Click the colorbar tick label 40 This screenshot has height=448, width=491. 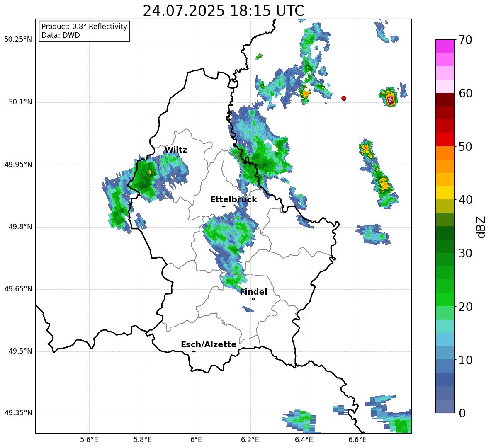point(465,200)
